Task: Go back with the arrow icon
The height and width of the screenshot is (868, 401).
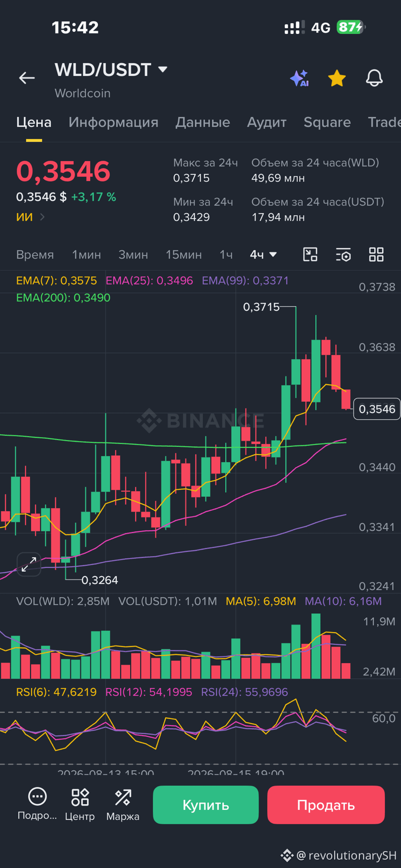Action: click(27, 78)
